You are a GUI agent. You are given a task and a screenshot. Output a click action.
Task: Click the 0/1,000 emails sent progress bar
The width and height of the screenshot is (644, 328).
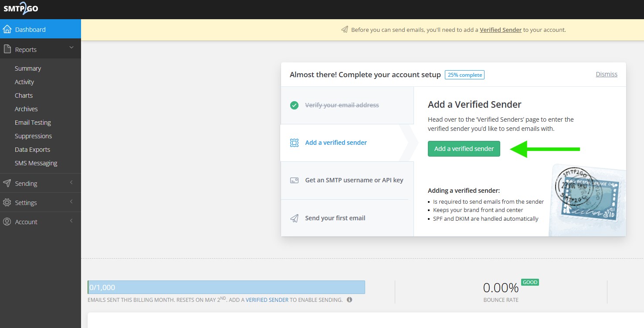[226, 287]
